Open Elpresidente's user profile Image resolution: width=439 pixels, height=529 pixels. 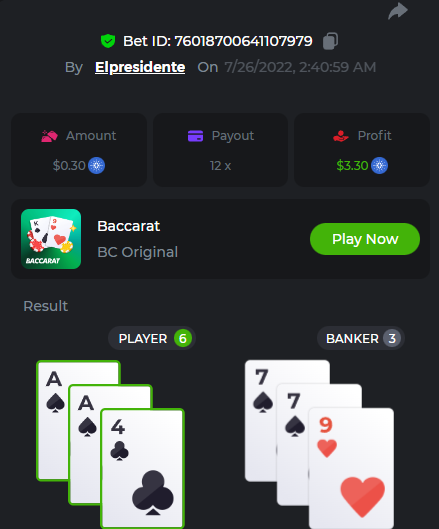click(x=140, y=67)
